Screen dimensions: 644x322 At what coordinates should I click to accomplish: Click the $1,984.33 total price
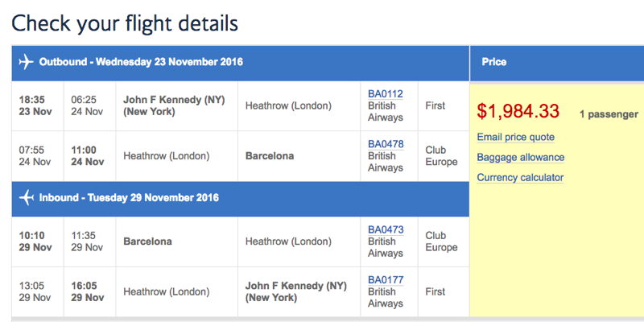coord(518,111)
